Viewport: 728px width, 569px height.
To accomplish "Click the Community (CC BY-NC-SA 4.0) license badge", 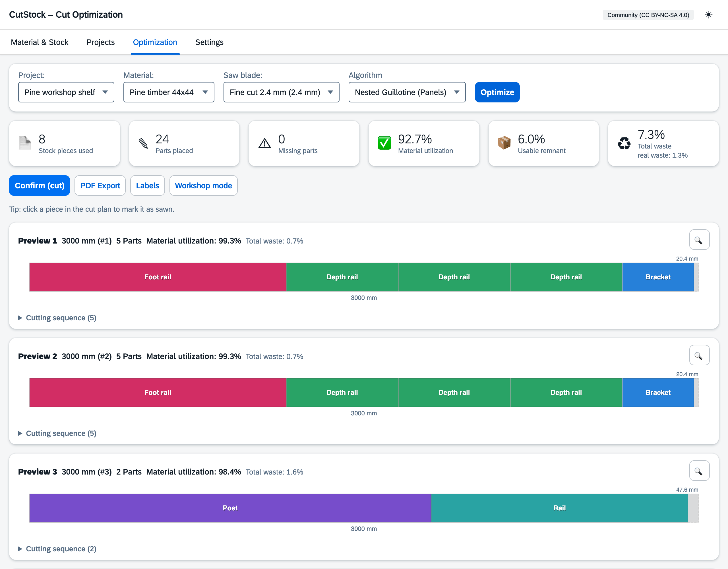I will coord(648,15).
